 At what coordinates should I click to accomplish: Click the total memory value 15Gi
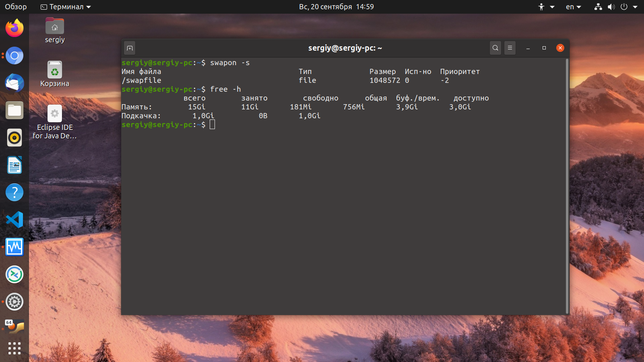click(x=197, y=107)
